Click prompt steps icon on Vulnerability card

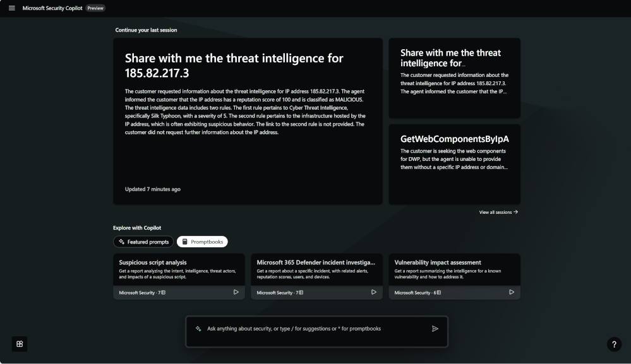(438, 293)
